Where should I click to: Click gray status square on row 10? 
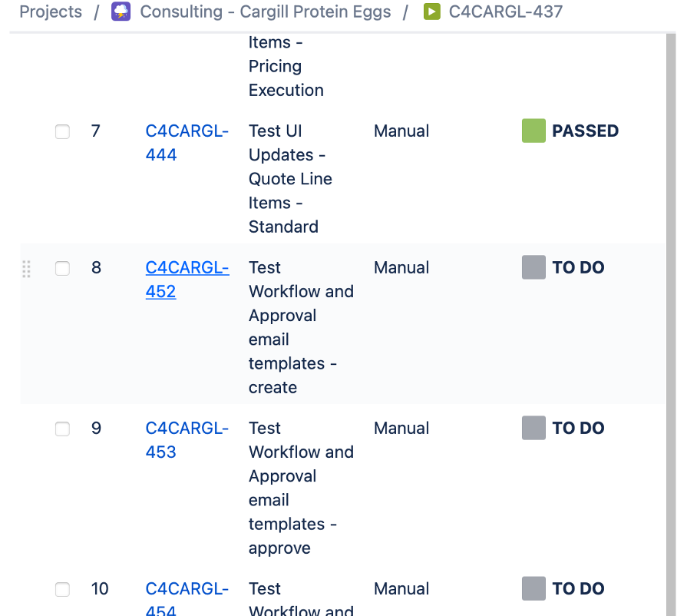tap(533, 588)
